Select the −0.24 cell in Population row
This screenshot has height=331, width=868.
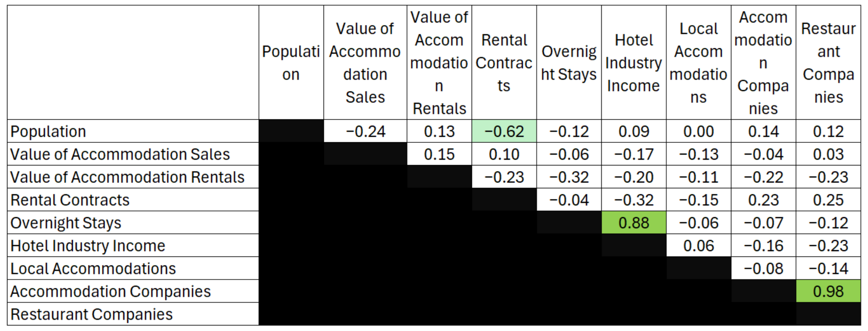(365, 131)
